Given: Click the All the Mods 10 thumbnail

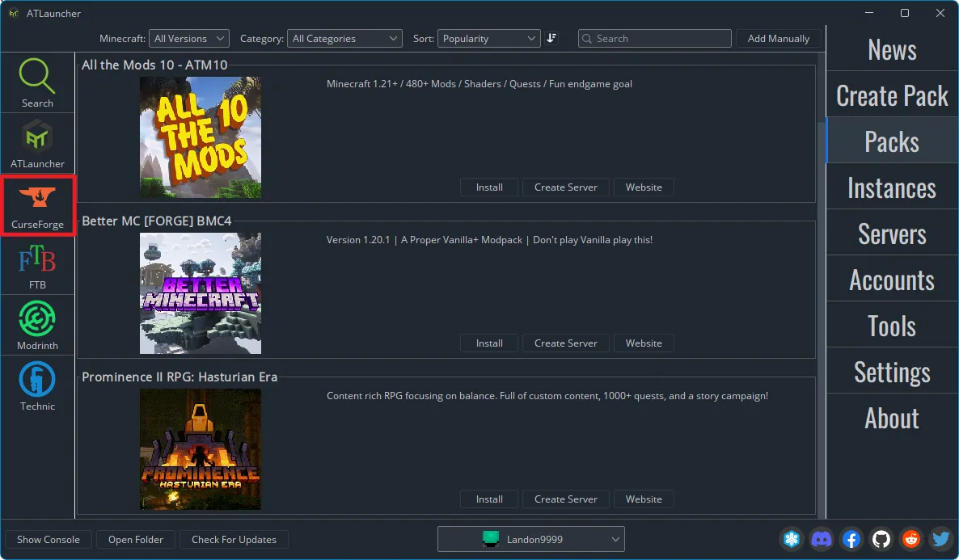Looking at the screenshot, I should [201, 137].
